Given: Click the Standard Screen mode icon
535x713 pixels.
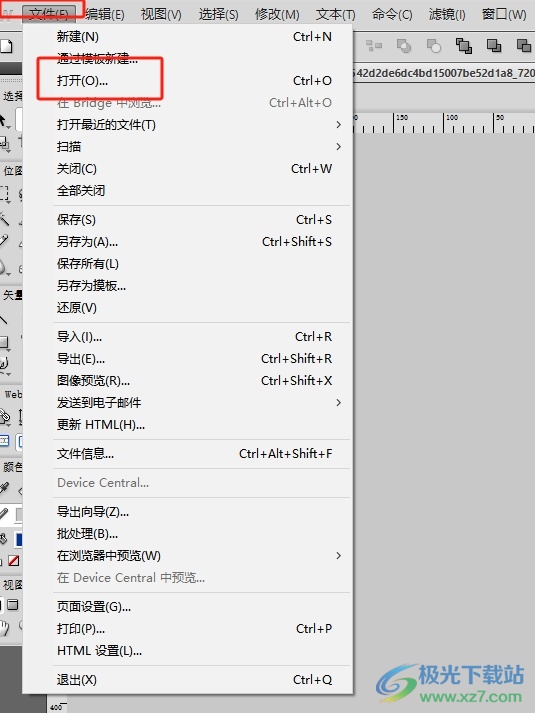Looking at the screenshot, I should pyautogui.click(x=13, y=605).
